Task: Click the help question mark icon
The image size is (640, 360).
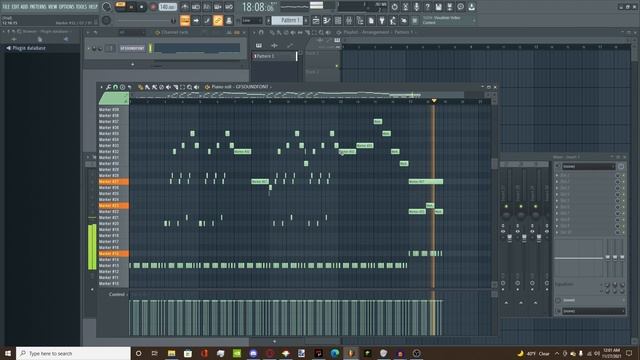Action: pyautogui.click(x=427, y=7)
